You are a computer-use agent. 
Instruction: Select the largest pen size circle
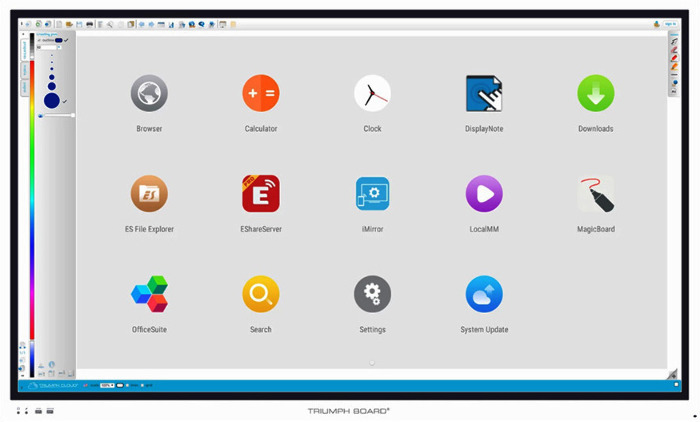click(x=52, y=100)
